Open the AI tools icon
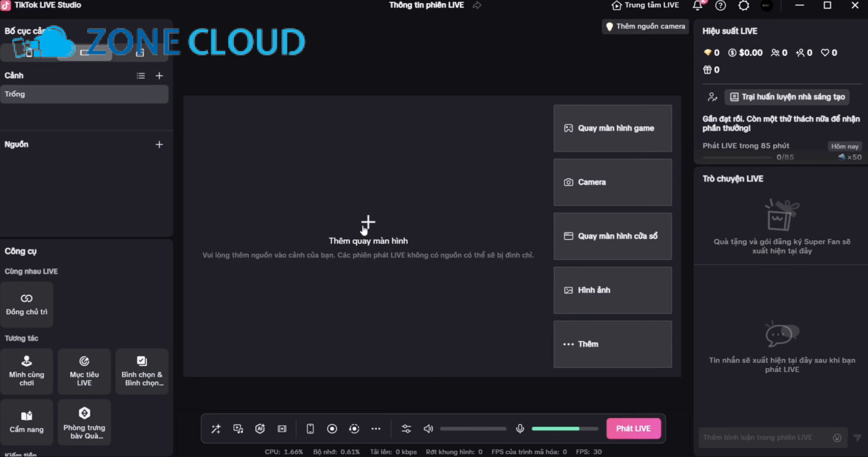This screenshot has width=868, height=457. point(260,429)
